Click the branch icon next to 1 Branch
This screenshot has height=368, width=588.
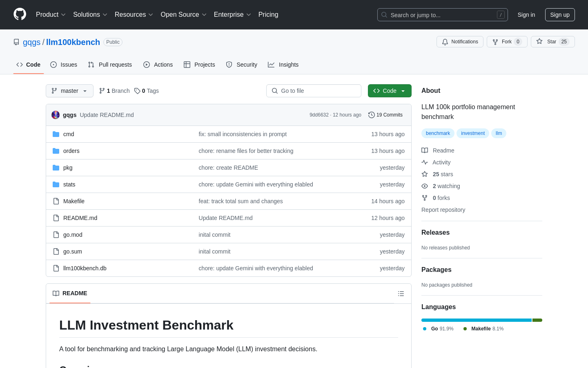click(x=102, y=91)
